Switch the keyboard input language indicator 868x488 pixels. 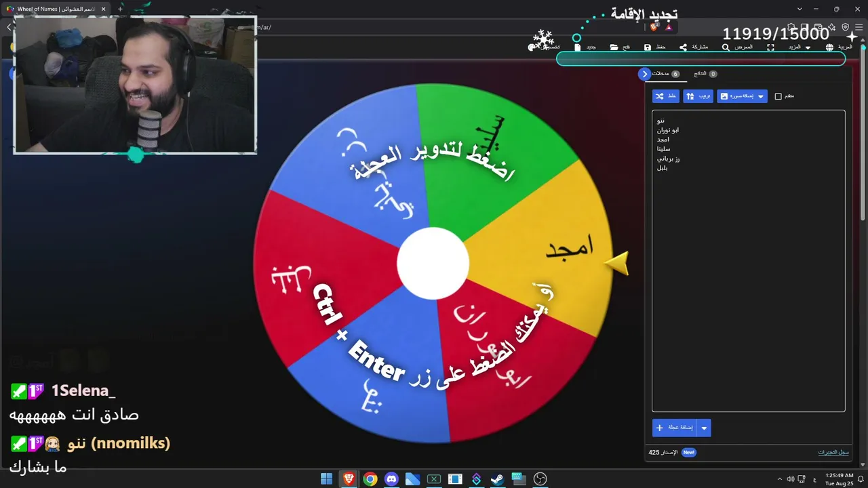pyautogui.click(x=814, y=479)
